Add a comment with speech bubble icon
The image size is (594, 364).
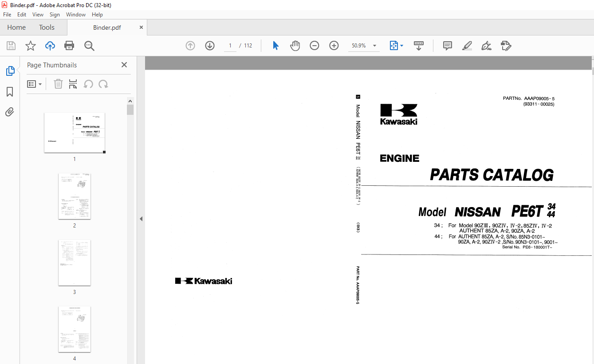[x=448, y=46]
